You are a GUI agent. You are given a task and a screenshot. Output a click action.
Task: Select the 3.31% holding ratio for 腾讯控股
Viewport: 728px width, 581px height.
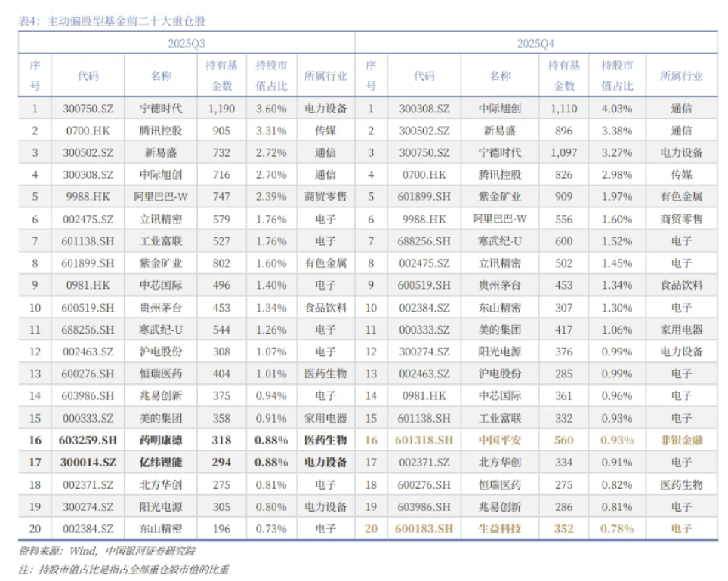271,131
